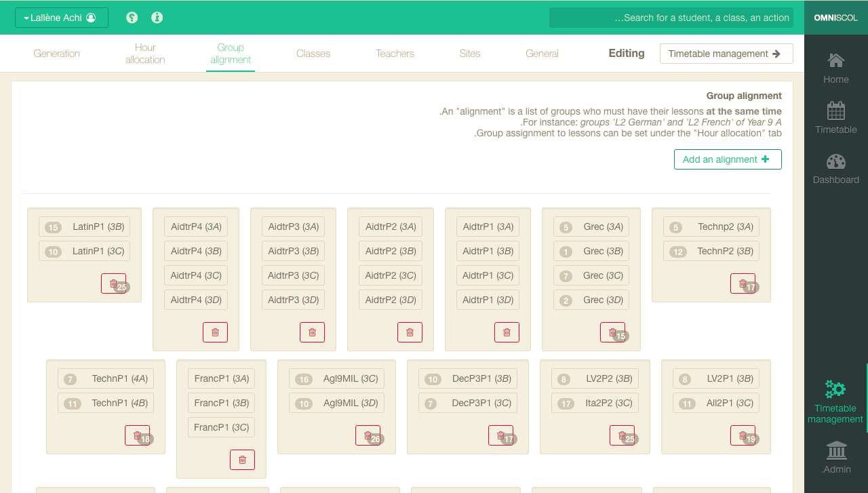Viewport: 868px width, 493px height.
Task: Open the Teachers tab
Action: (x=395, y=54)
